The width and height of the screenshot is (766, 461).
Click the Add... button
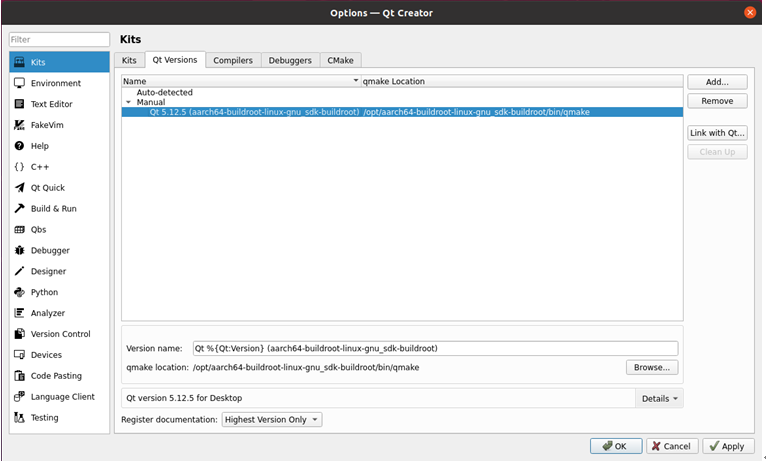click(717, 82)
